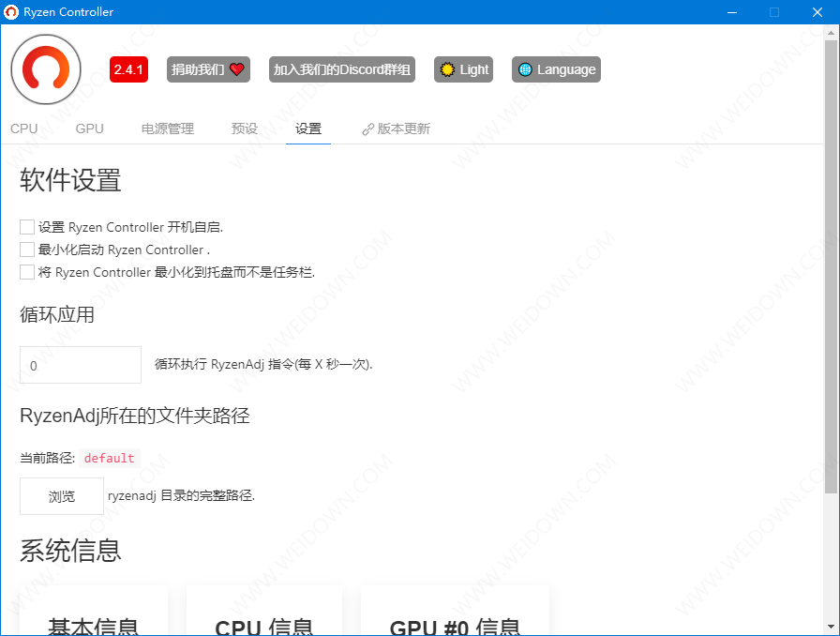Open the 预设 presets tab
Viewport: 840px width, 636px height.
click(245, 129)
